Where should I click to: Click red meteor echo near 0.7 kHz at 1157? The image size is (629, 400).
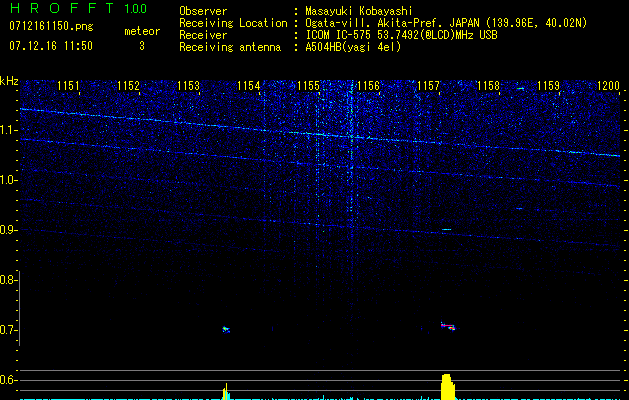click(448, 326)
